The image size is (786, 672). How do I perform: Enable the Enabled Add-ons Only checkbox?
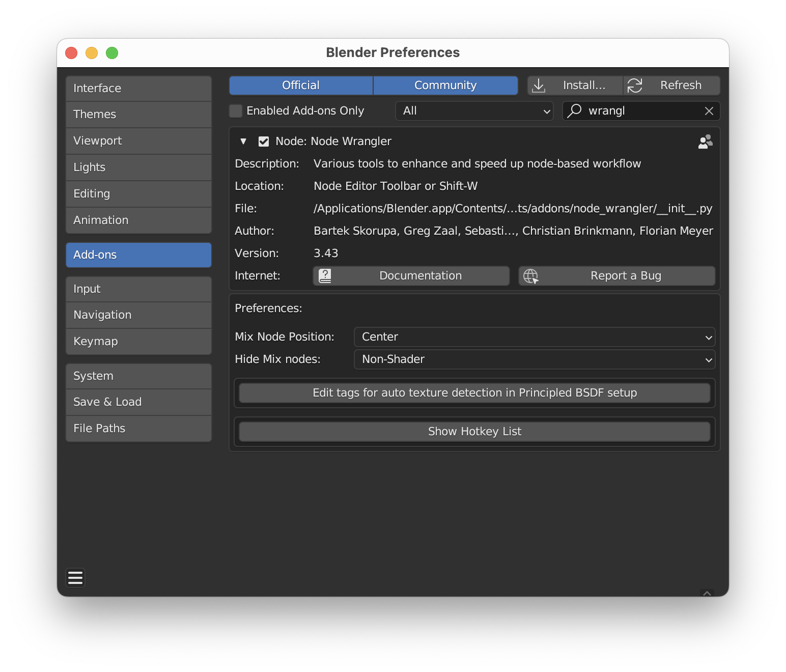coord(236,111)
